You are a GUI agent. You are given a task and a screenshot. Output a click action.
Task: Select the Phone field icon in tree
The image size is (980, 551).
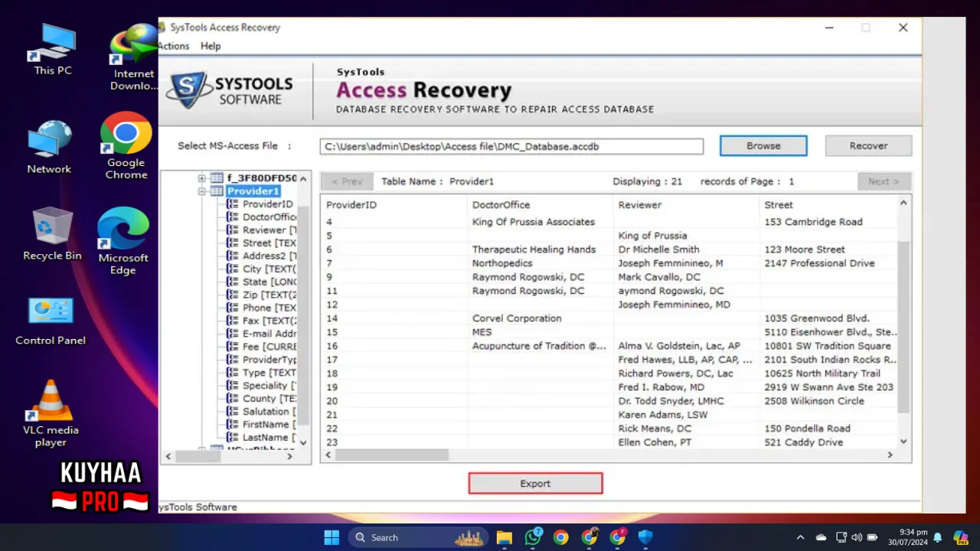pos(233,308)
